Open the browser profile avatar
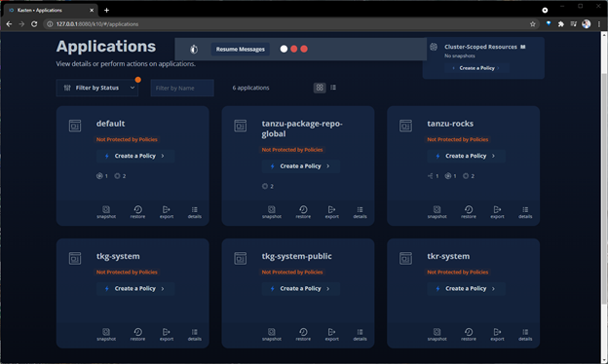 (x=587, y=24)
